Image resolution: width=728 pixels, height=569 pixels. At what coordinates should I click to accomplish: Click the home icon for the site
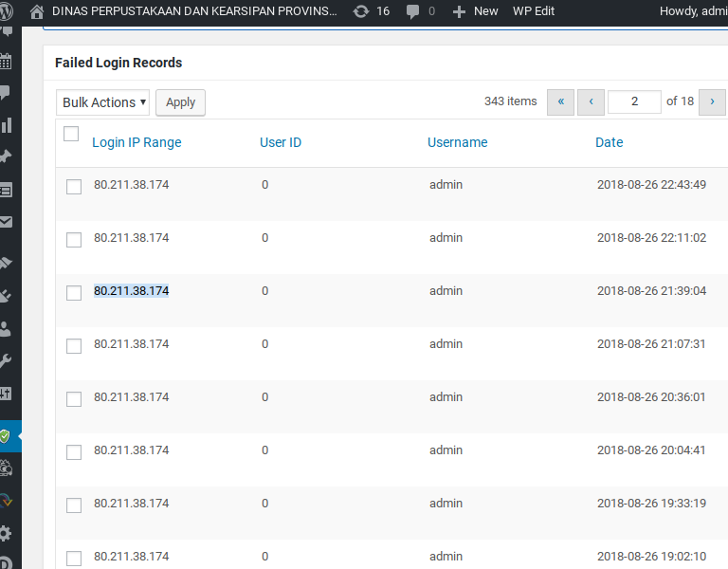(x=37, y=11)
